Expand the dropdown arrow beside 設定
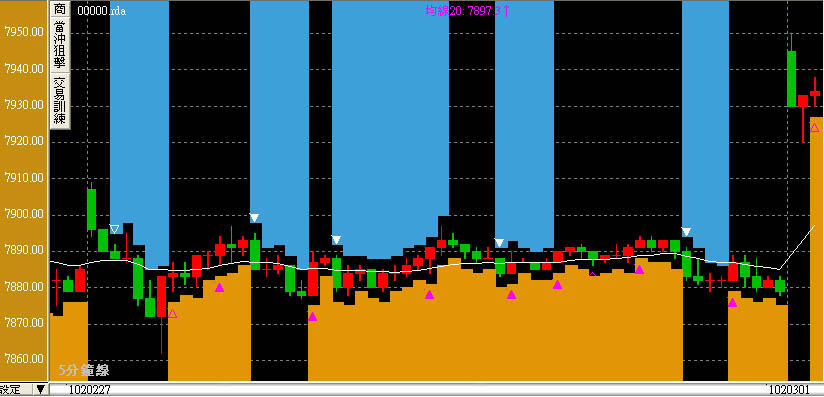The height and width of the screenshot is (397, 824). point(40,390)
